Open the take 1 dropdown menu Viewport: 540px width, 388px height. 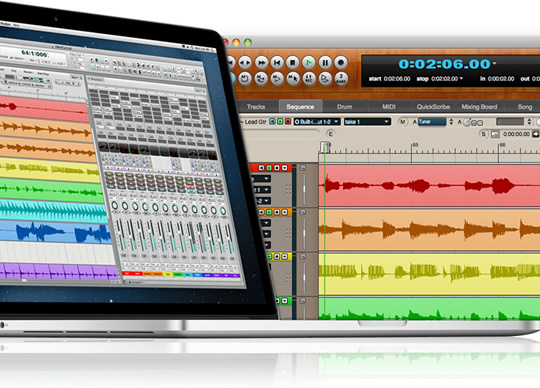pyautogui.click(x=367, y=122)
